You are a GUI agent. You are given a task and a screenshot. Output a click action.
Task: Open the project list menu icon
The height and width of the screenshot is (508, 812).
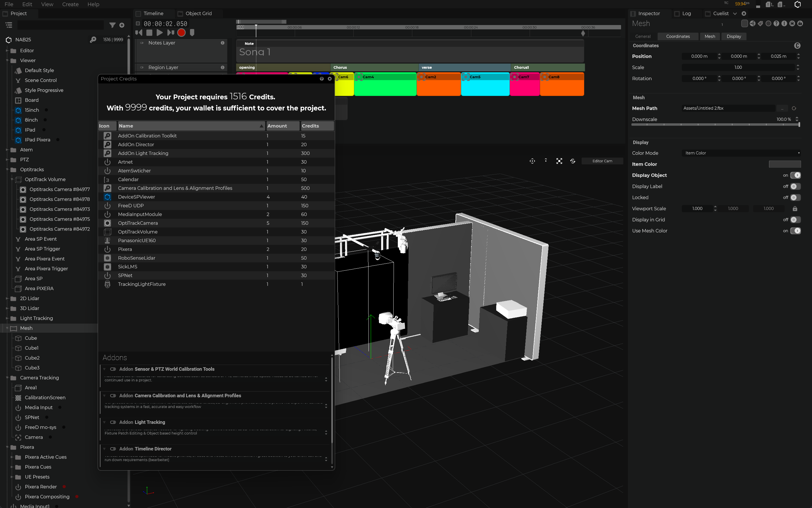pyautogui.click(x=9, y=25)
